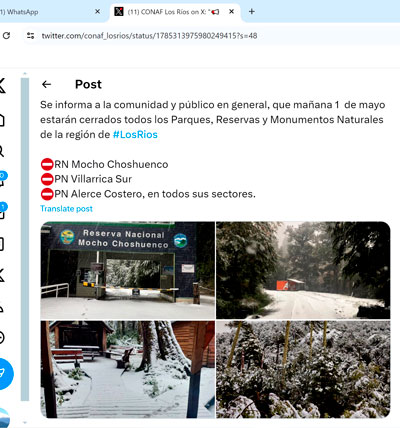Open the snowy road with orange hut photo

[x=303, y=270]
